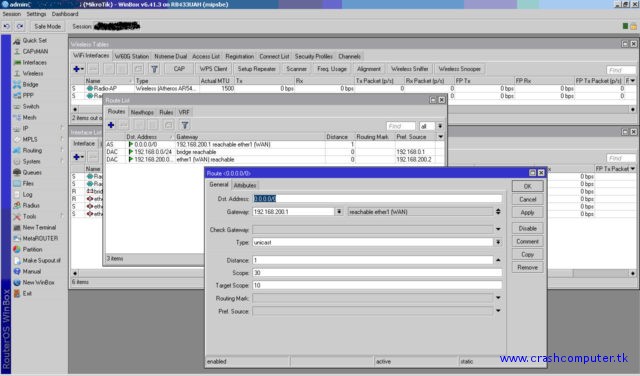Switch to Access List tab

206,56
